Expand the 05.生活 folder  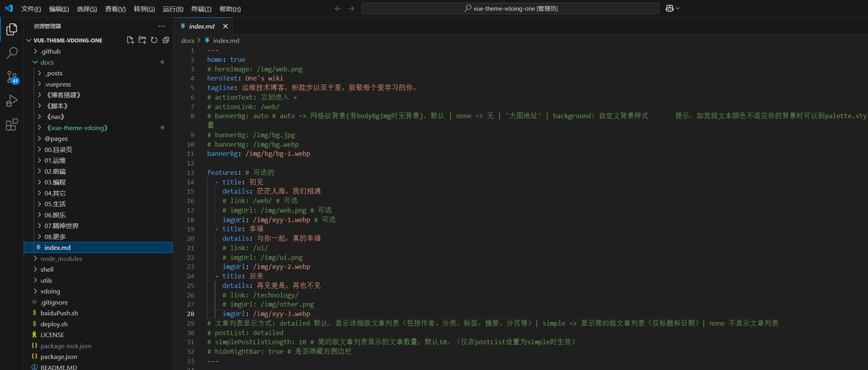[x=98, y=204]
